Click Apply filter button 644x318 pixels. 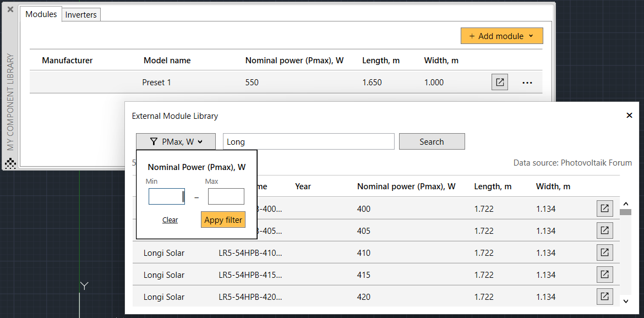[223, 220]
